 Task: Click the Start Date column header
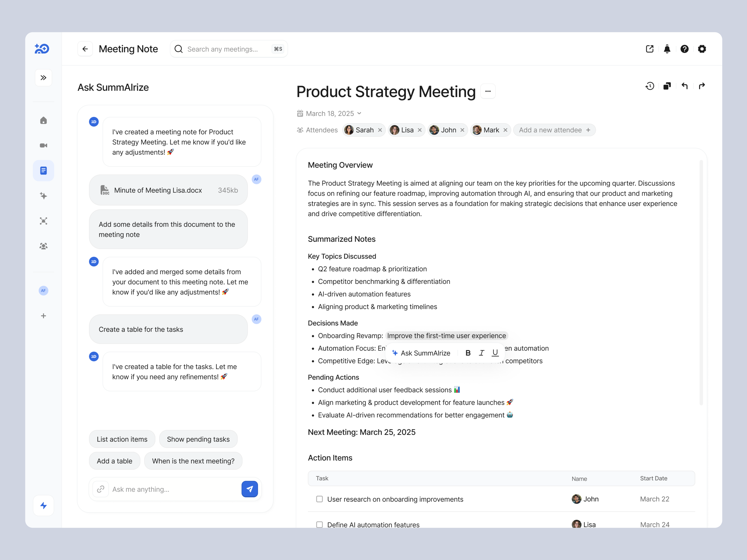(653, 478)
